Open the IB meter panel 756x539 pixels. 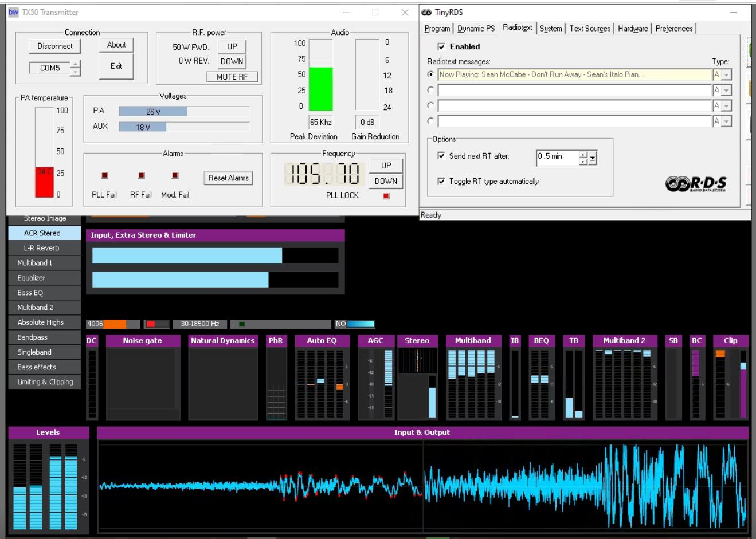click(x=515, y=377)
